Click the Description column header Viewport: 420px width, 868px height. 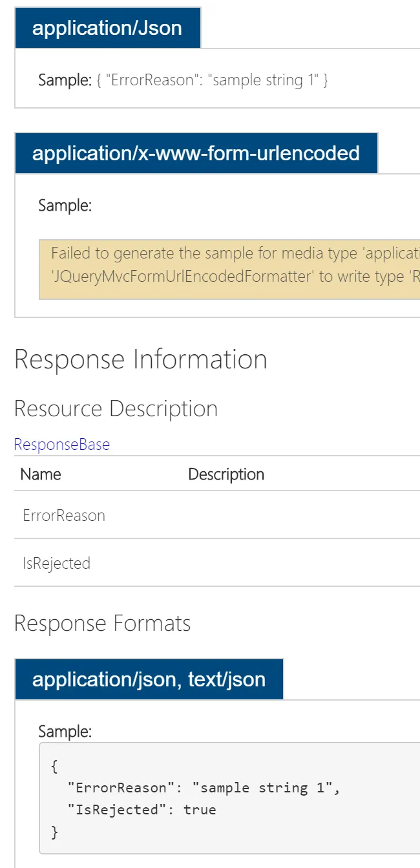(226, 474)
